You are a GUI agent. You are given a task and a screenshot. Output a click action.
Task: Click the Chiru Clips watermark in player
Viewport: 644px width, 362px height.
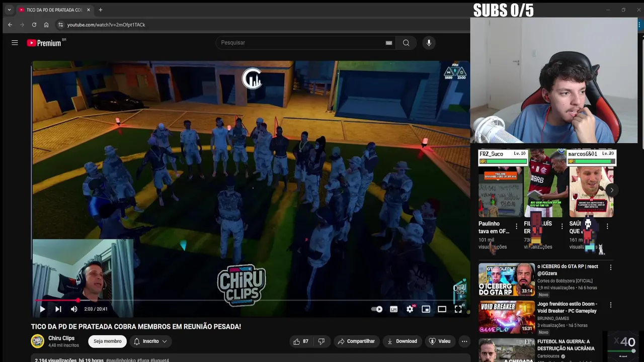tap(460, 291)
